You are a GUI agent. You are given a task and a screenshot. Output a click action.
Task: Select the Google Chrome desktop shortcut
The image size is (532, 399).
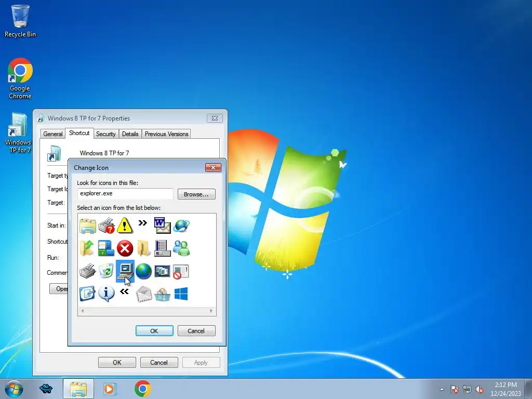point(20,78)
